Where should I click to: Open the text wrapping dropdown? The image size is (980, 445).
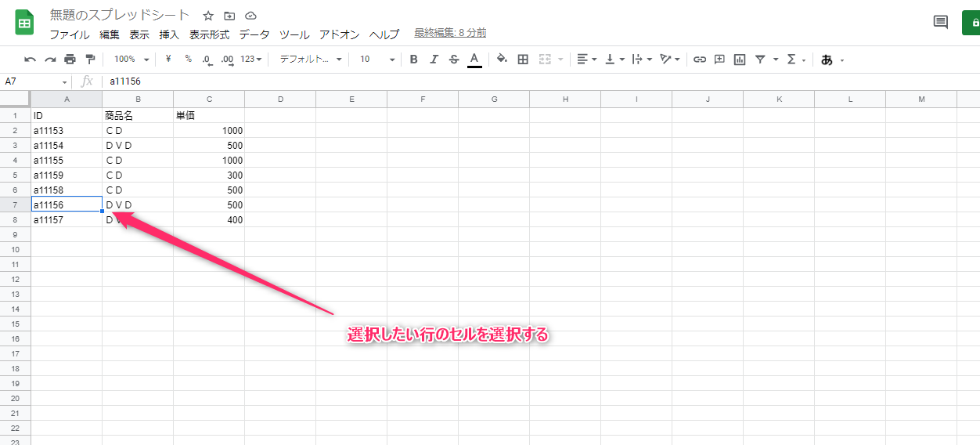tap(643, 59)
